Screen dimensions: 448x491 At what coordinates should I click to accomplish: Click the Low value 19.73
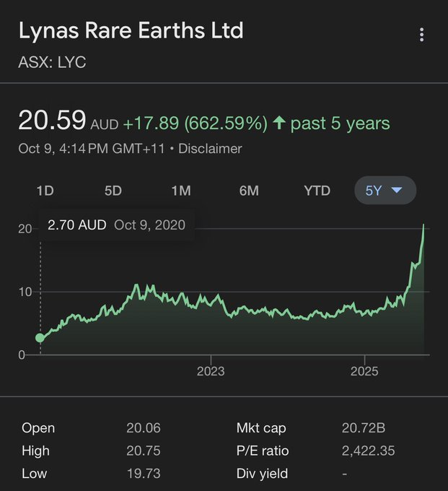coord(144,474)
